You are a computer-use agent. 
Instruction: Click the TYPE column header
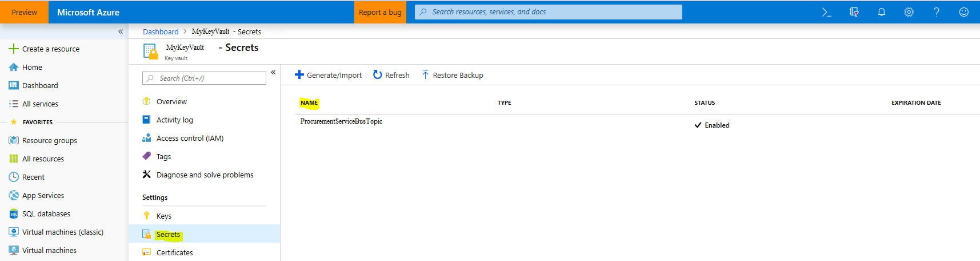pyautogui.click(x=504, y=103)
